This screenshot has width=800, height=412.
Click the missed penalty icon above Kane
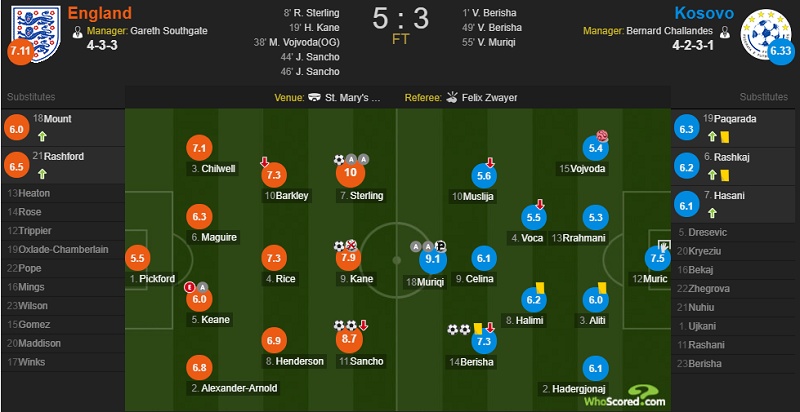(x=351, y=246)
